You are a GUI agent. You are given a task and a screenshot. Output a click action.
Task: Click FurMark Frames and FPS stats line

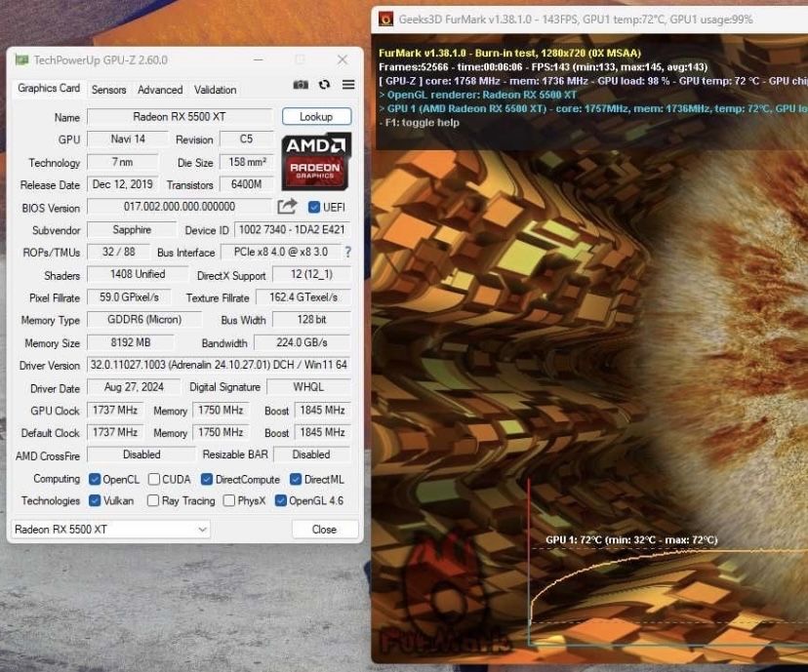pyautogui.click(x=544, y=67)
